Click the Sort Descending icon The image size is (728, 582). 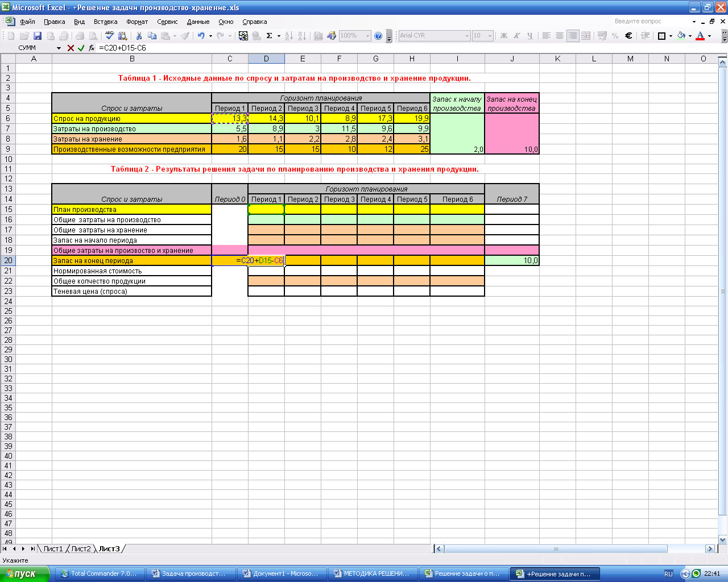click(302, 36)
